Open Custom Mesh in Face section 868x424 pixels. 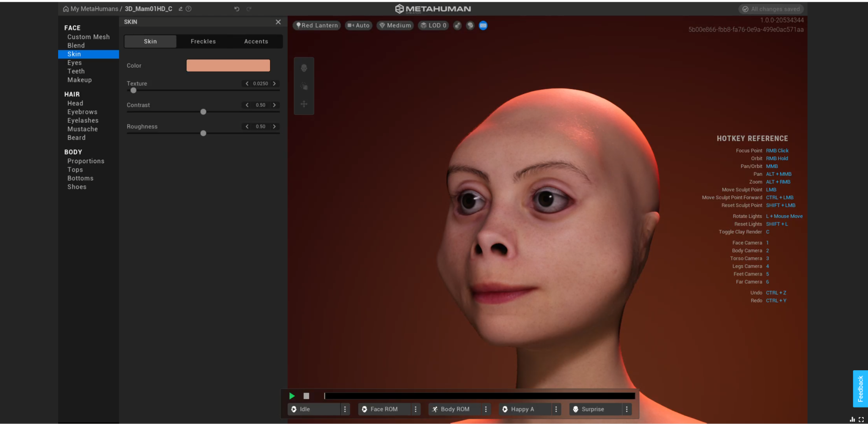(89, 37)
